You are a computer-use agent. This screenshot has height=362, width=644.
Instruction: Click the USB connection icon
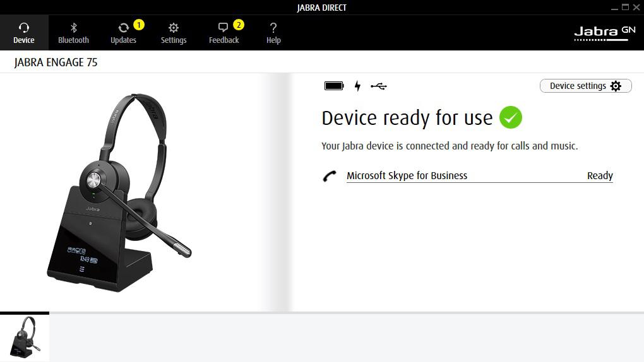(x=379, y=86)
